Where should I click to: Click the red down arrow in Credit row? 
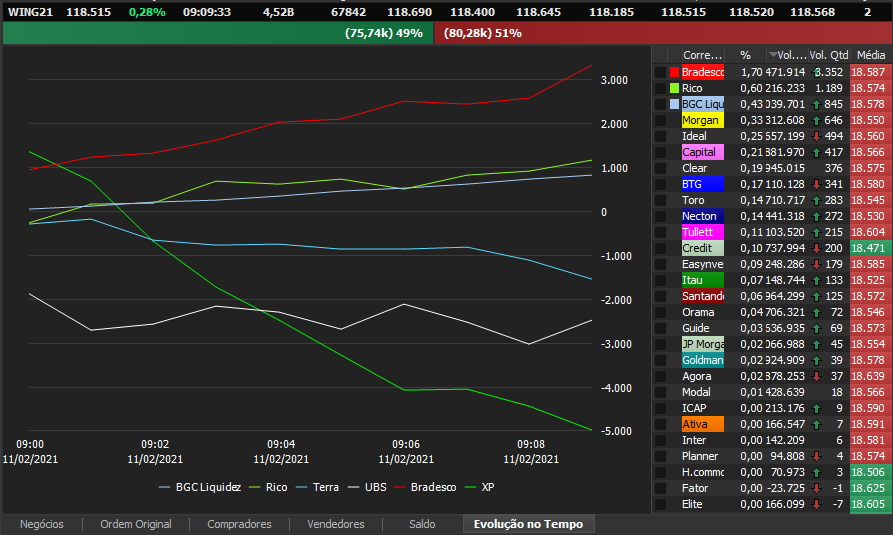(x=816, y=248)
